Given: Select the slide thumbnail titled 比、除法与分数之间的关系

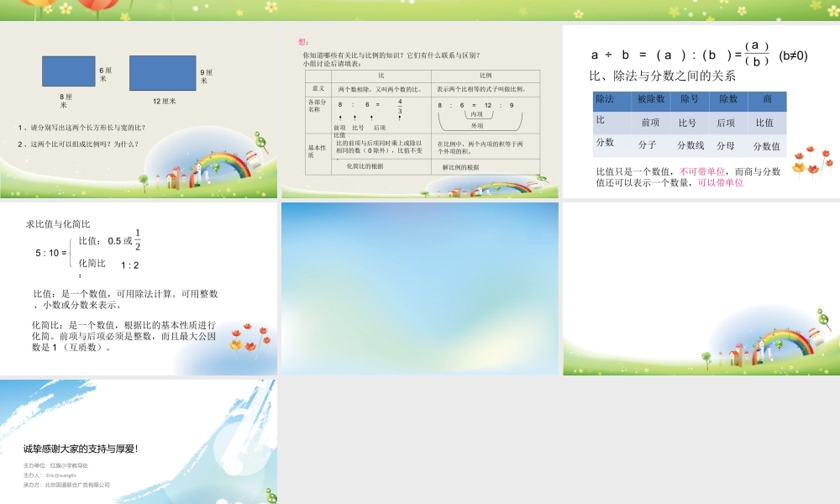Looking at the screenshot, I should click(x=701, y=112).
